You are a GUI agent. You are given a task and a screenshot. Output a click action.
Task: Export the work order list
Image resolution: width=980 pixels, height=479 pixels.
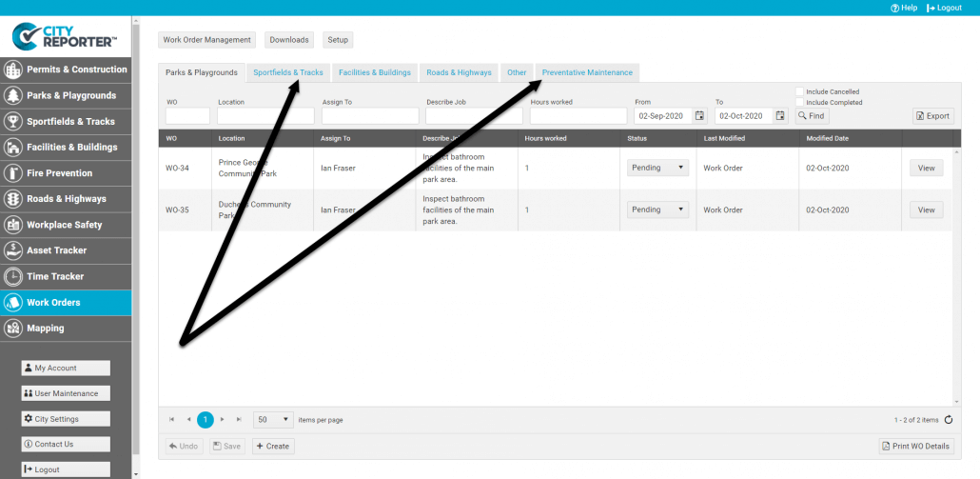[x=932, y=116]
